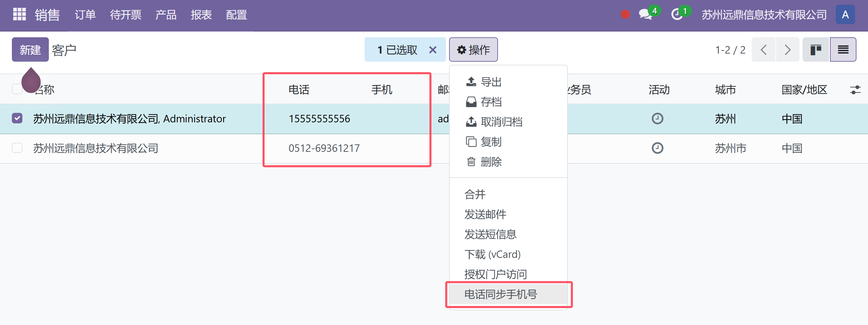Collapse the 操作 actions dropdown
This screenshot has width=868, height=325.
point(473,50)
